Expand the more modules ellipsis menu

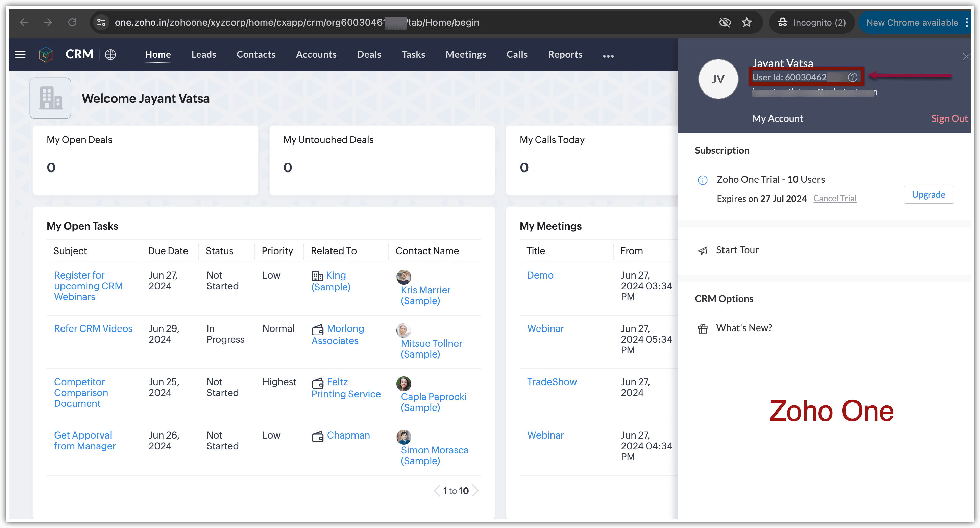click(608, 56)
